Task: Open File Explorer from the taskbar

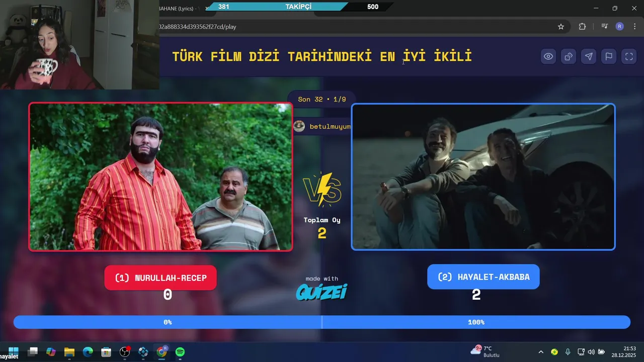Action: coord(69,352)
